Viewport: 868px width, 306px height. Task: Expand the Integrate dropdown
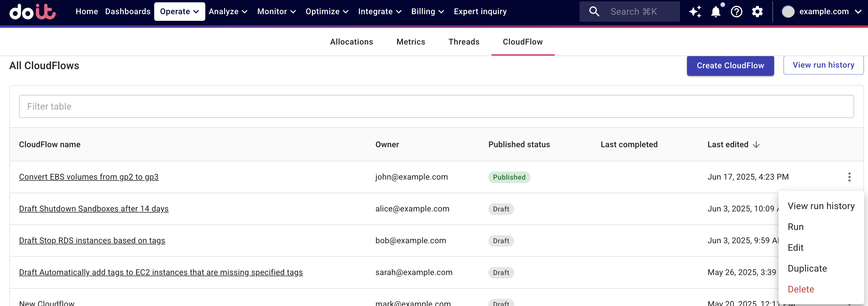pos(380,12)
